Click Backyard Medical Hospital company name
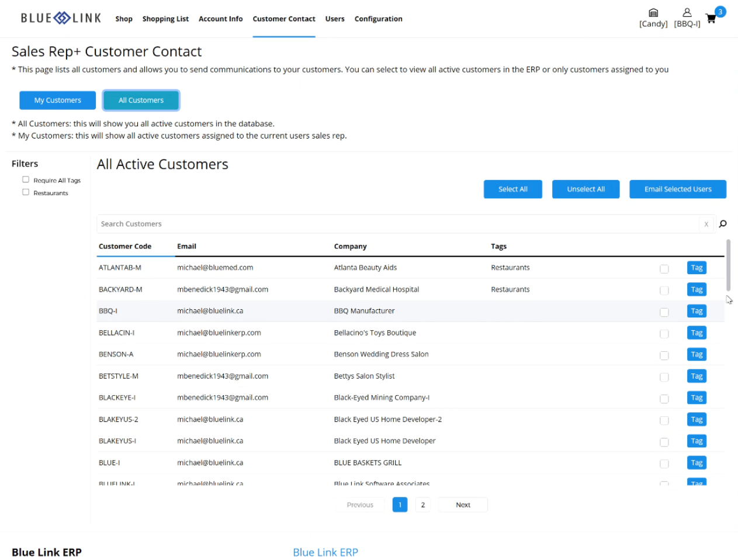Viewport: 738px width, 560px height. pyautogui.click(x=376, y=289)
